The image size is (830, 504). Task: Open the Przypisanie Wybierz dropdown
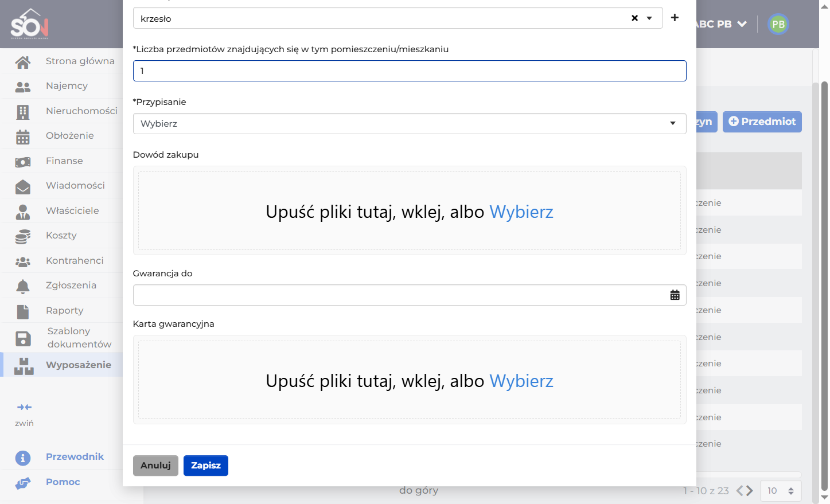coord(410,123)
